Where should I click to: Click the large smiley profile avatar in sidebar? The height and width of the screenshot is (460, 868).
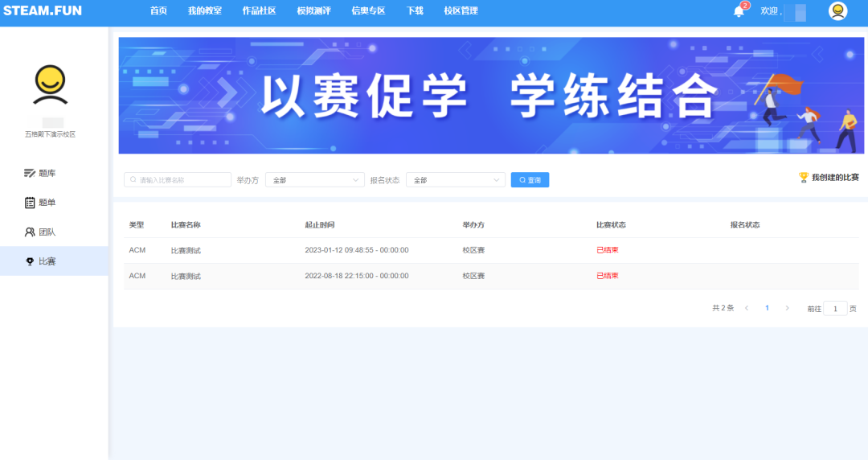50,85
